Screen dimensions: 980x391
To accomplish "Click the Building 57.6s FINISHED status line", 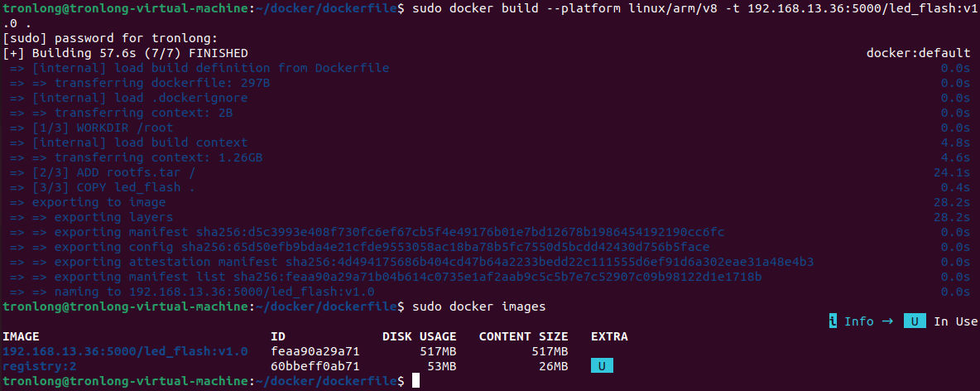I will click(x=126, y=53).
